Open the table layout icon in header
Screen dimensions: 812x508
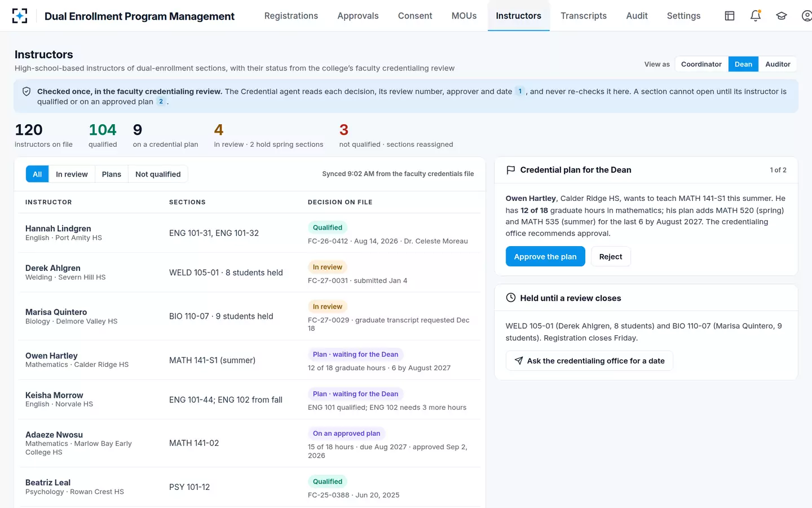click(730, 16)
